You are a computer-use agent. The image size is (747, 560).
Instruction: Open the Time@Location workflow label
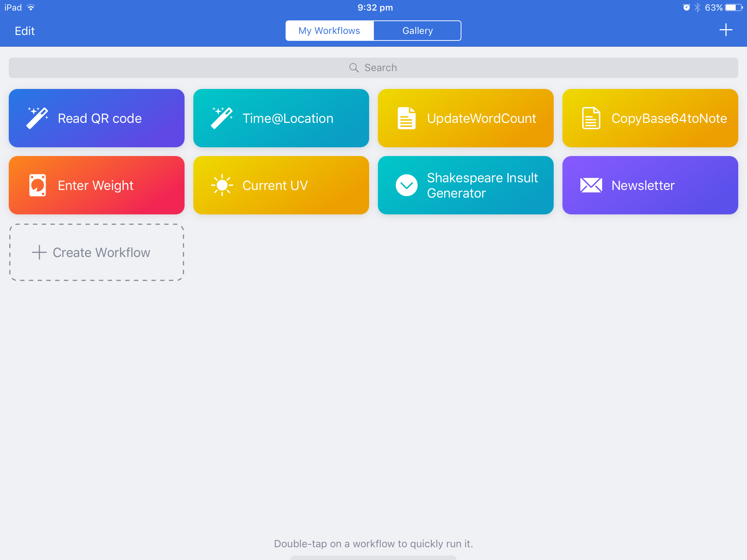[288, 118]
